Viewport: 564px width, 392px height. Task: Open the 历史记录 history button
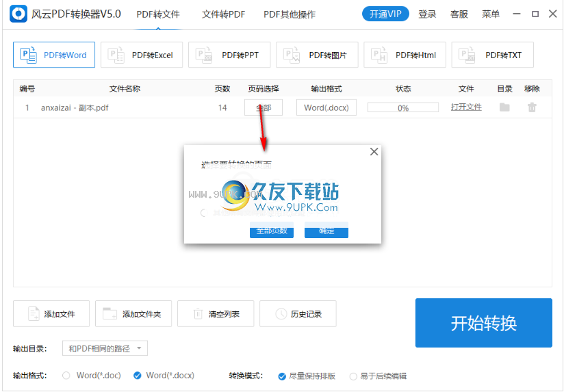298,313
